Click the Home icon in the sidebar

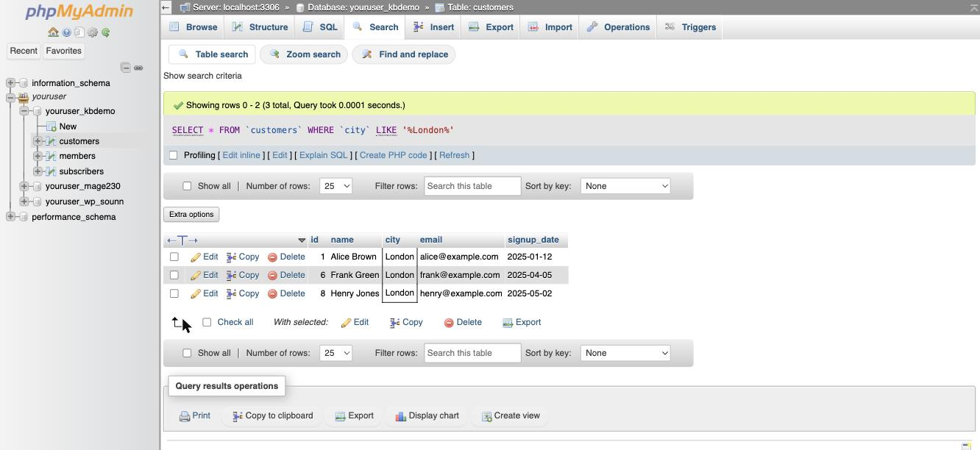tap(53, 32)
